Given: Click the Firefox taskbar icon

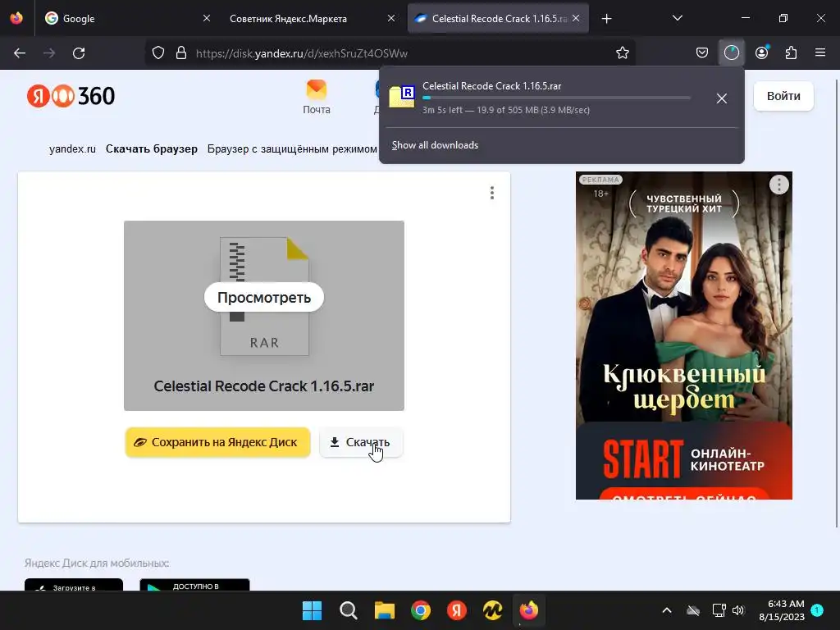Looking at the screenshot, I should tap(529, 610).
